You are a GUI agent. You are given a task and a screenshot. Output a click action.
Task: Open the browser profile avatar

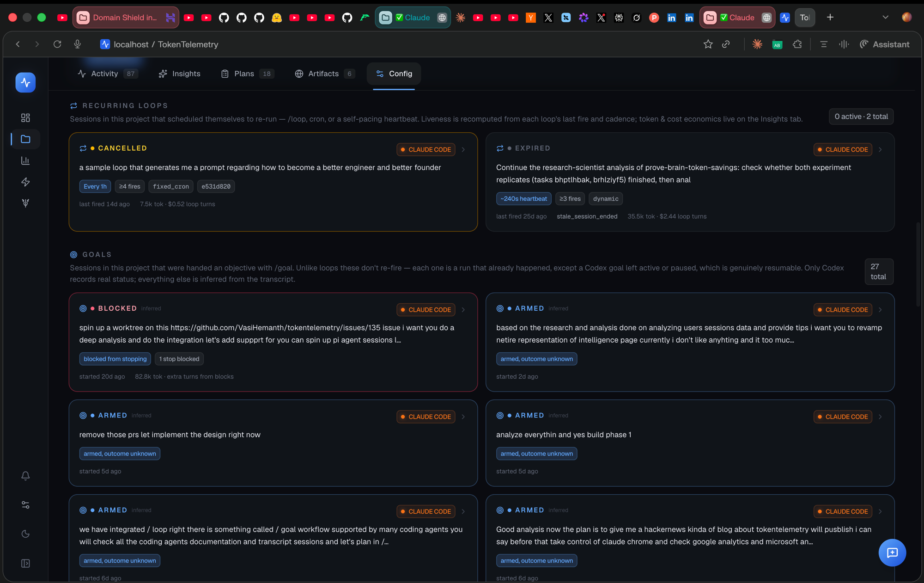(907, 17)
